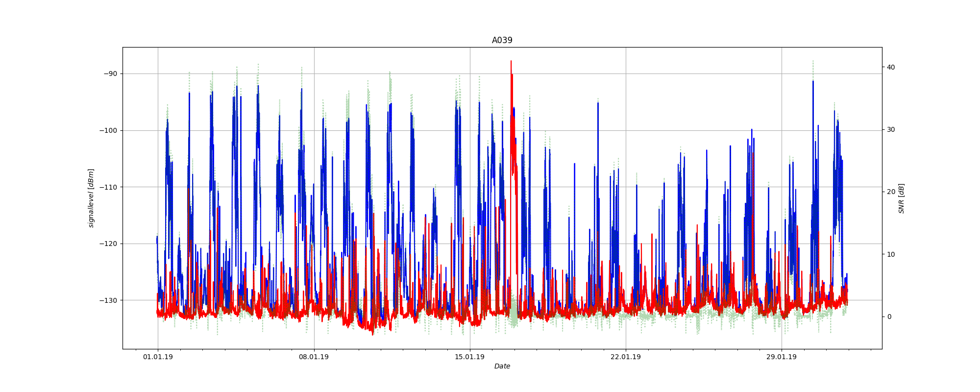Select the date tick label 01.01.19
This screenshot has width=980, height=392.
(x=158, y=357)
